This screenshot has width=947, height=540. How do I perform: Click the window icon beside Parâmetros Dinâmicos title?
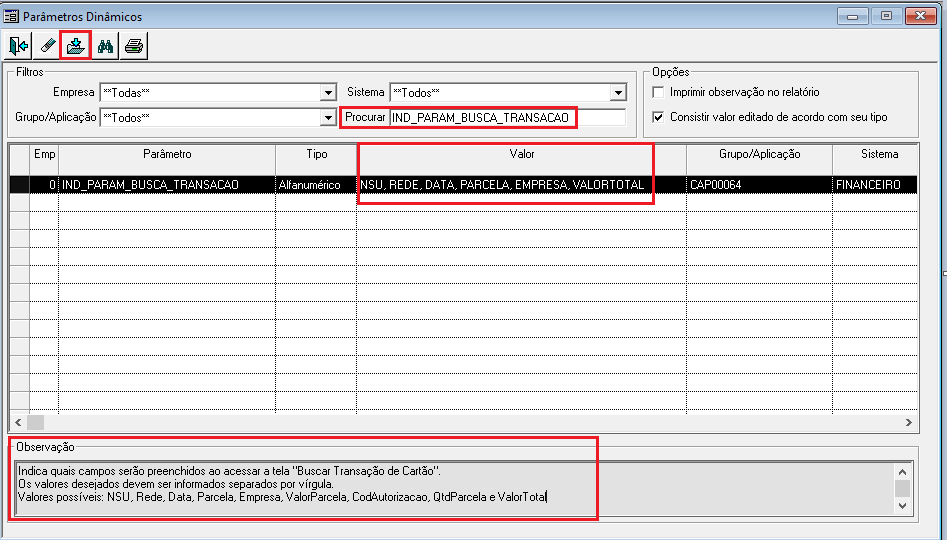(11, 16)
